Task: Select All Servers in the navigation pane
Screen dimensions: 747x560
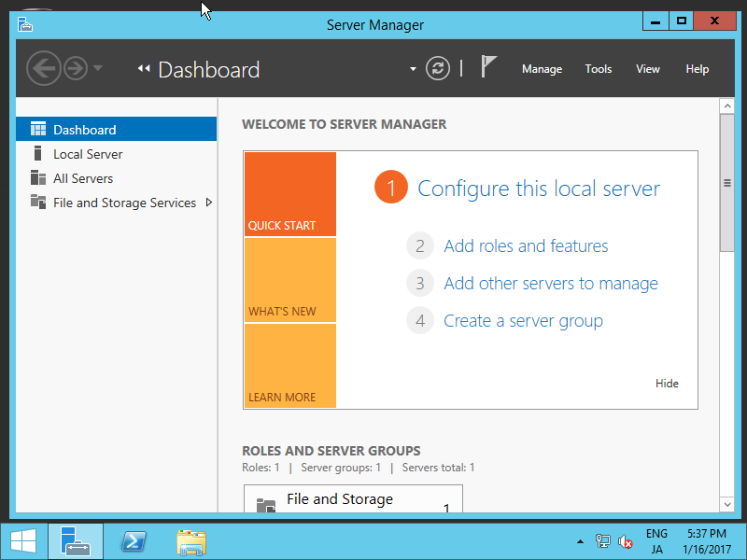Action: click(x=116, y=178)
